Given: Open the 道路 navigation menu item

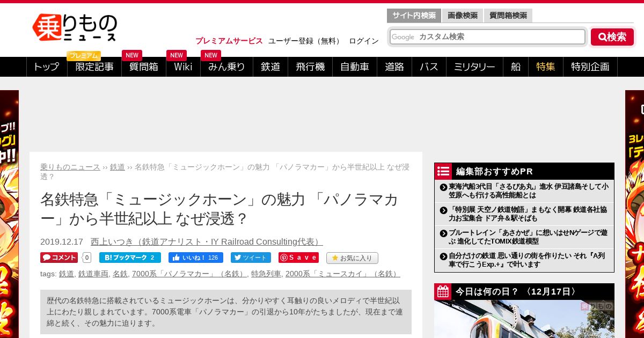Looking at the screenshot, I should click(x=394, y=67).
